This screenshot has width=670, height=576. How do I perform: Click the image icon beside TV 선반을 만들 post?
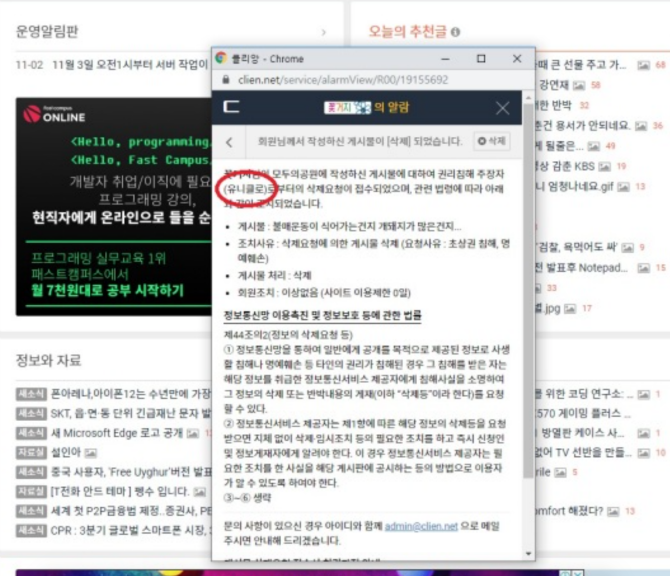644,453
